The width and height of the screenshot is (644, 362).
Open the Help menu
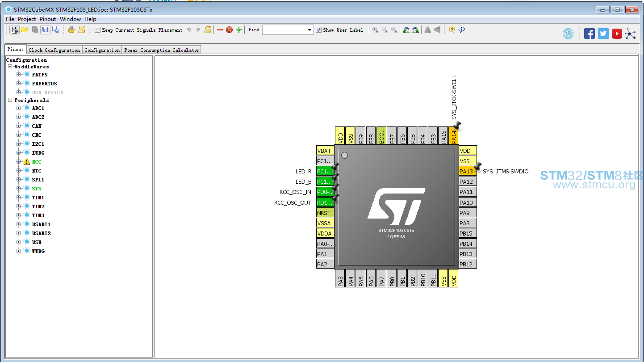(90, 19)
